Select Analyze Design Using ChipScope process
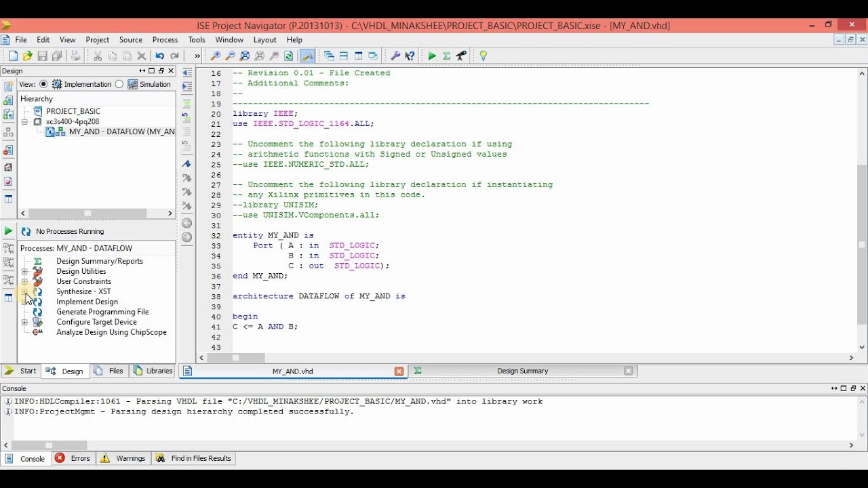868x488 pixels. [x=111, y=332]
